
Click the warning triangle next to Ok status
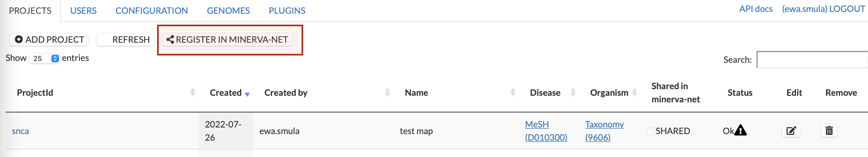tap(741, 130)
